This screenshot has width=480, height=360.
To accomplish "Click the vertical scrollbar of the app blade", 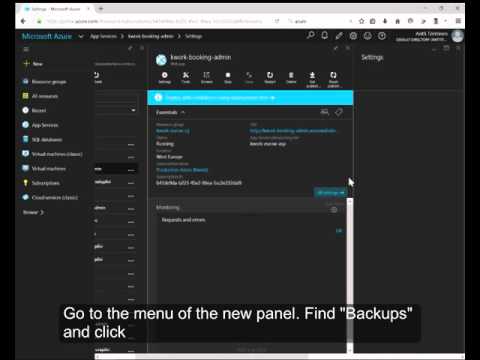I will pyautogui.click(x=350, y=276).
